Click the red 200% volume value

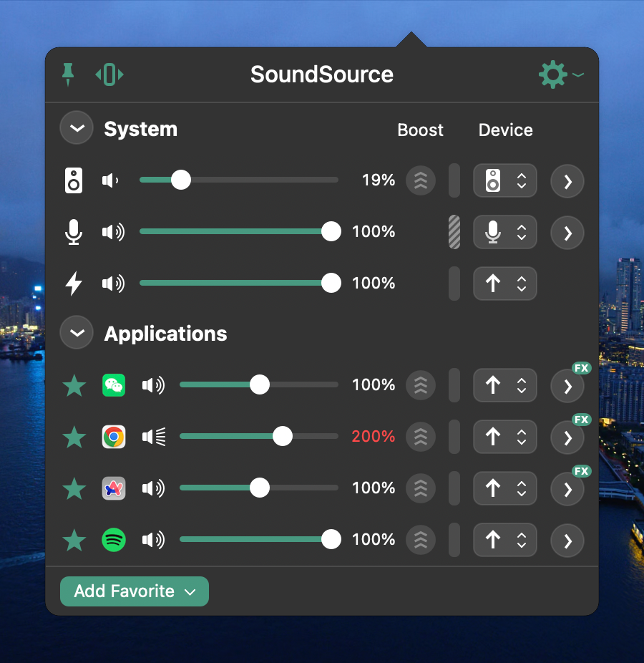pyautogui.click(x=374, y=436)
